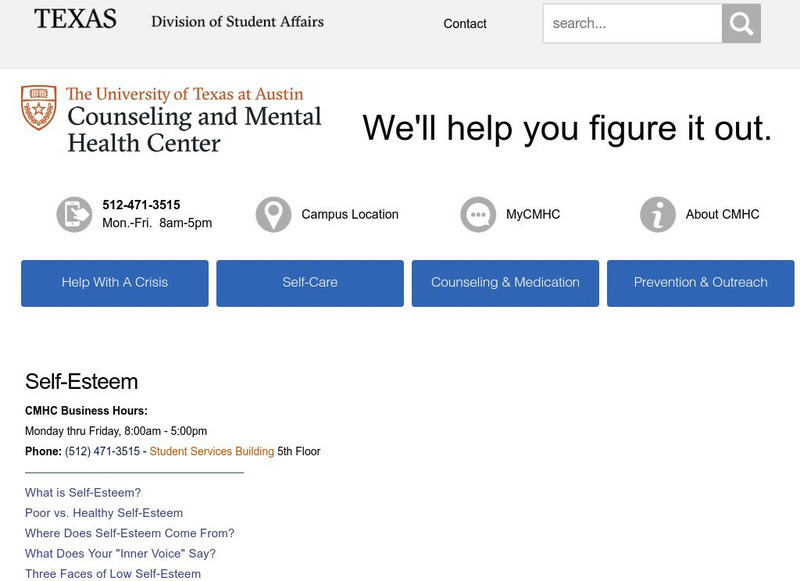The image size is (800, 581).
Task: Jump to Where Does Self-Esteem Come From?
Action: [130, 534]
